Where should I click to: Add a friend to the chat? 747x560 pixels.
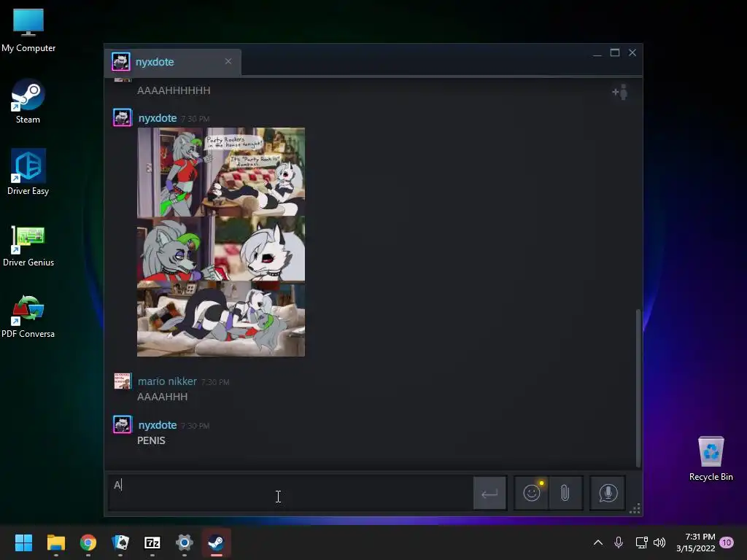pyautogui.click(x=620, y=92)
